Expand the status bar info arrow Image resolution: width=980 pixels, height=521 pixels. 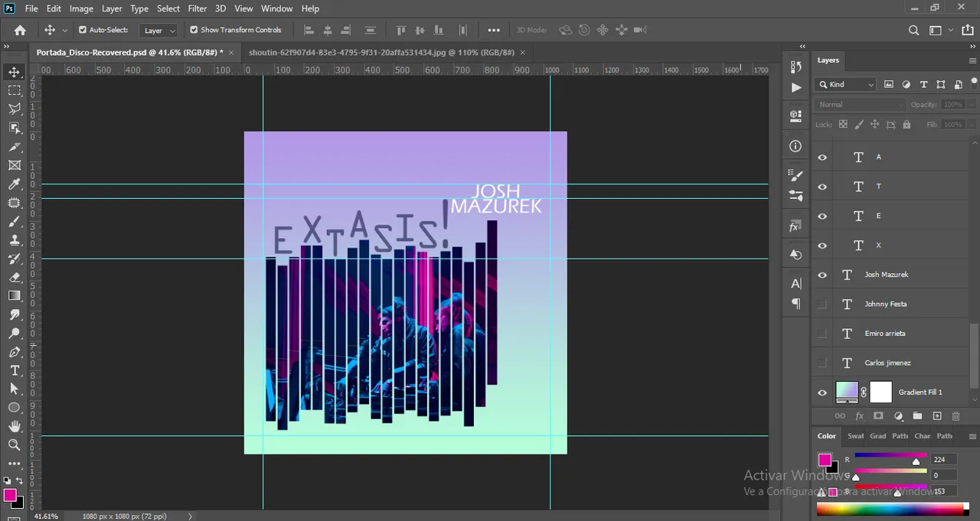tap(190, 516)
